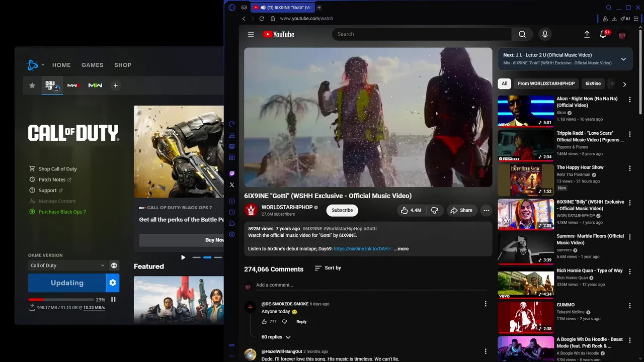The image size is (644, 362).
Task: Share the Gotti video
Action: [x=461, y=210]
